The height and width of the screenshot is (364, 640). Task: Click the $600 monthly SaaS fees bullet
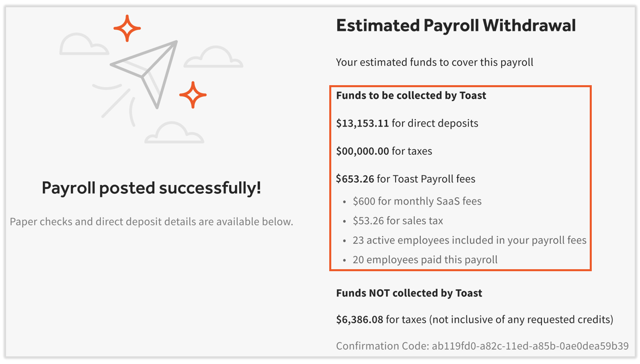417,201
